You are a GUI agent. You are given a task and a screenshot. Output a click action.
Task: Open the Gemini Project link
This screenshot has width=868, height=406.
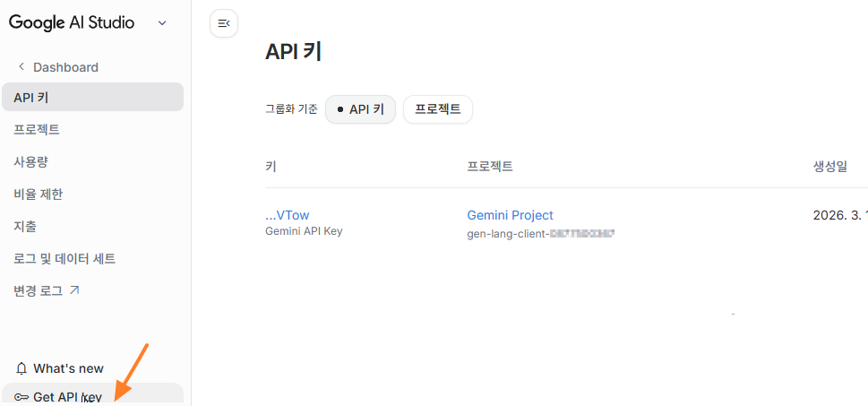510,215
